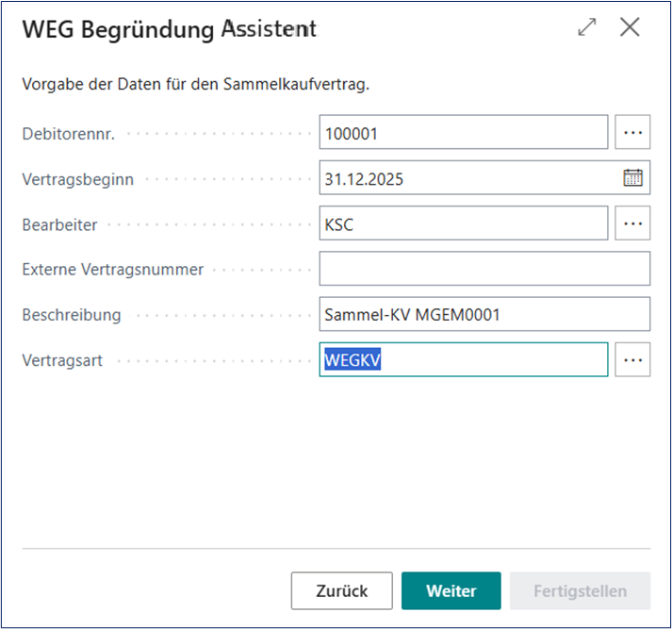Click the Vertragsart field showing WEGKV

tap(463, 359)
